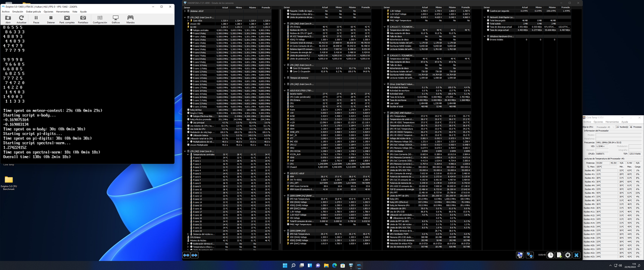The width and height of the screenshot is (644, 270).
Task: Click 'Overall time: 138s' line in Dolphin
Action: click(37, 157)
